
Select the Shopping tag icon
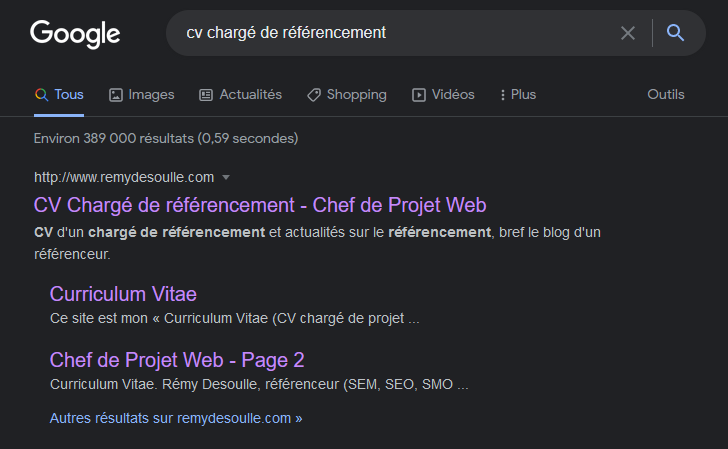(x=314, y=95)
